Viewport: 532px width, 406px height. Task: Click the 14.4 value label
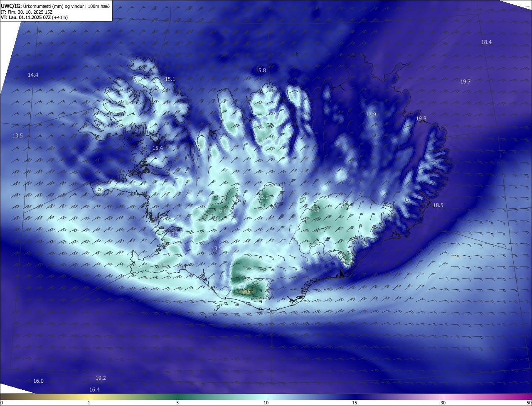[x=33, y=75]
